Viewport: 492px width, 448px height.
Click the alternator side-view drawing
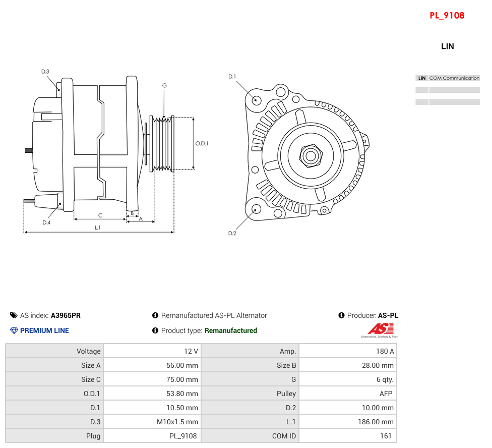point(100,144)
